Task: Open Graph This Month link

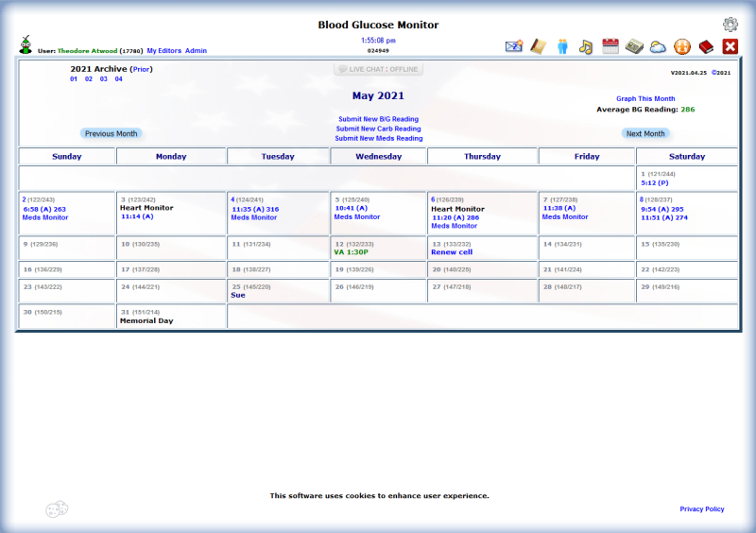Action: coord(645,99)
